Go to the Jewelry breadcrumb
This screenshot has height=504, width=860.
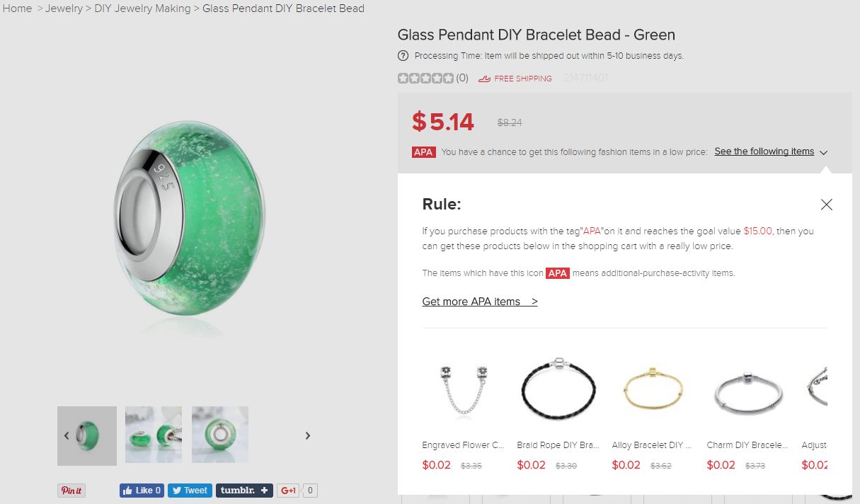pos(64,8)
